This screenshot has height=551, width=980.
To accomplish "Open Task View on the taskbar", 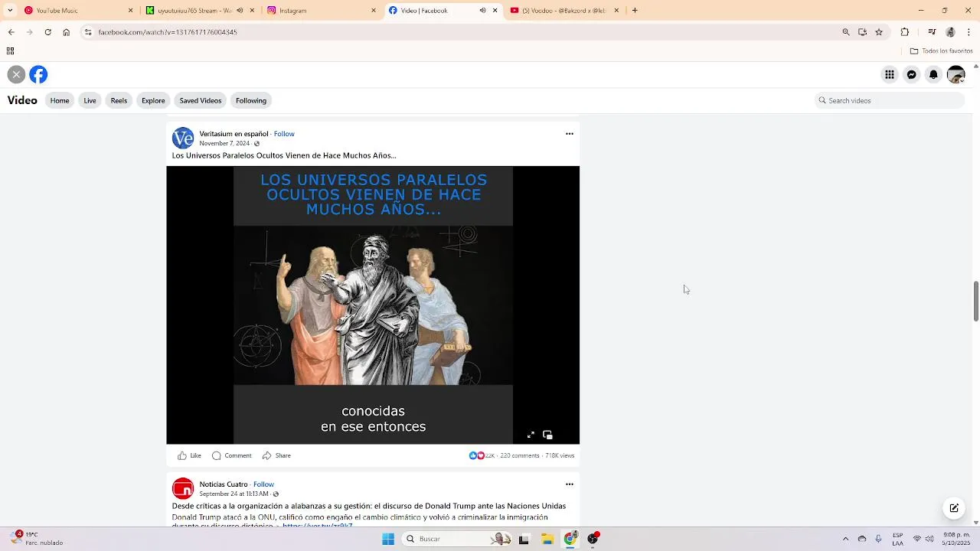I will [x=524, y=539].
